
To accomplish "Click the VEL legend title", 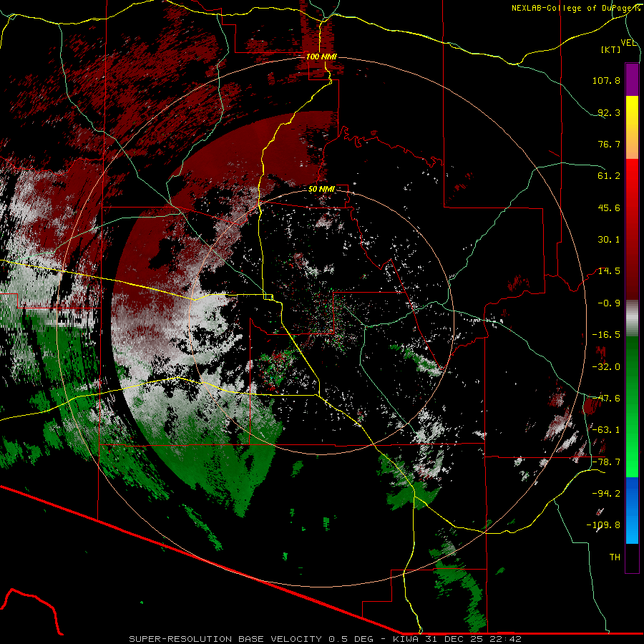I will pyautogui.click(x=628, y=43).
